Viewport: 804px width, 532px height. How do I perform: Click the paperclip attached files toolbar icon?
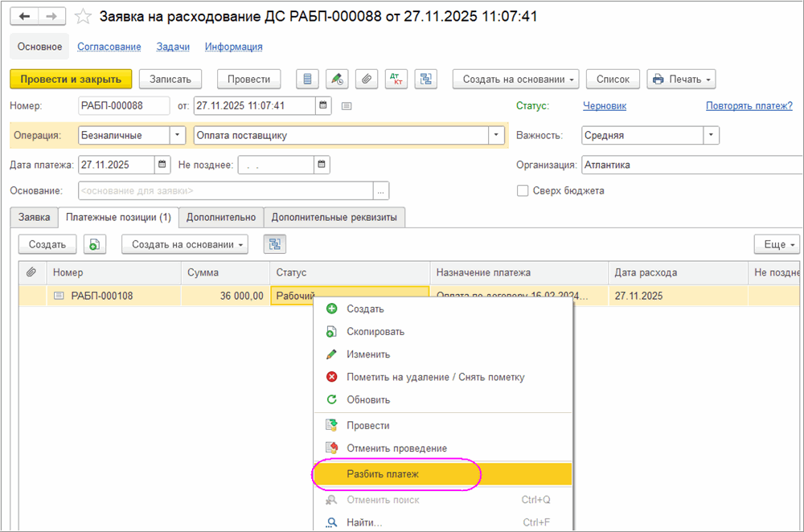tap(366, 79)
